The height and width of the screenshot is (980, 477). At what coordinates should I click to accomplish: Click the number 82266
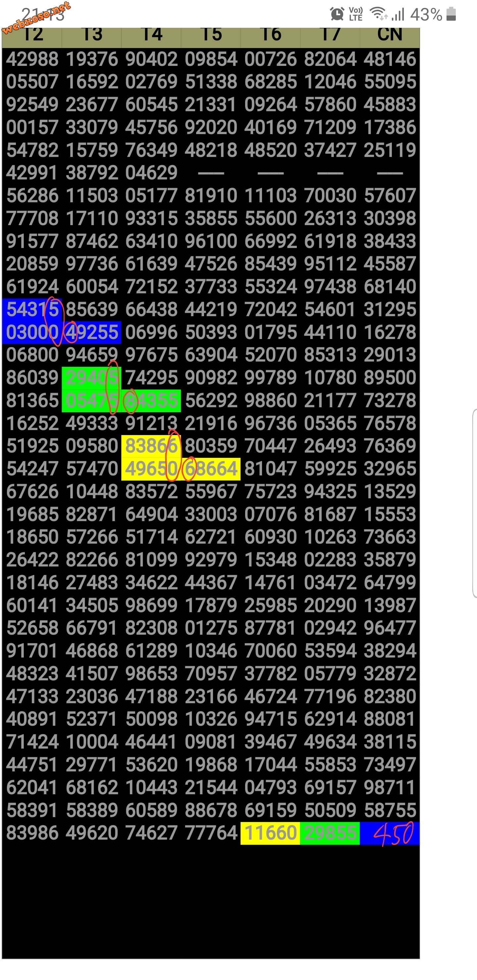point(92,560)
